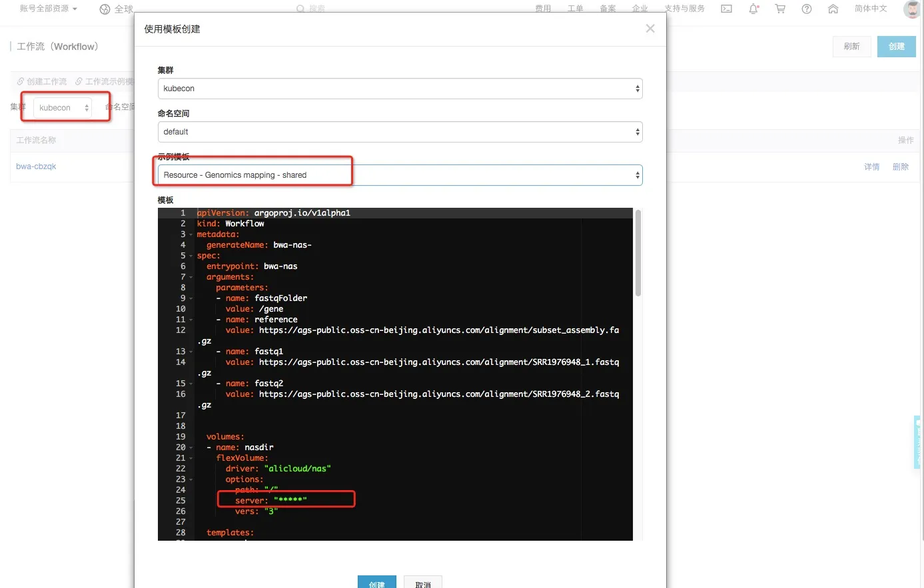The height and width of the screenshot is (588, 924).
Task: Click the blue 创建 button in dialog footer
Action: tap(377, 582)
